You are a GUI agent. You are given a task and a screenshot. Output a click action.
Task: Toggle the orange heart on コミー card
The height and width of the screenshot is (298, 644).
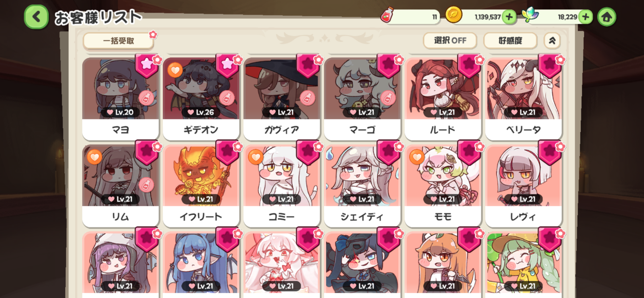(256, 157)
